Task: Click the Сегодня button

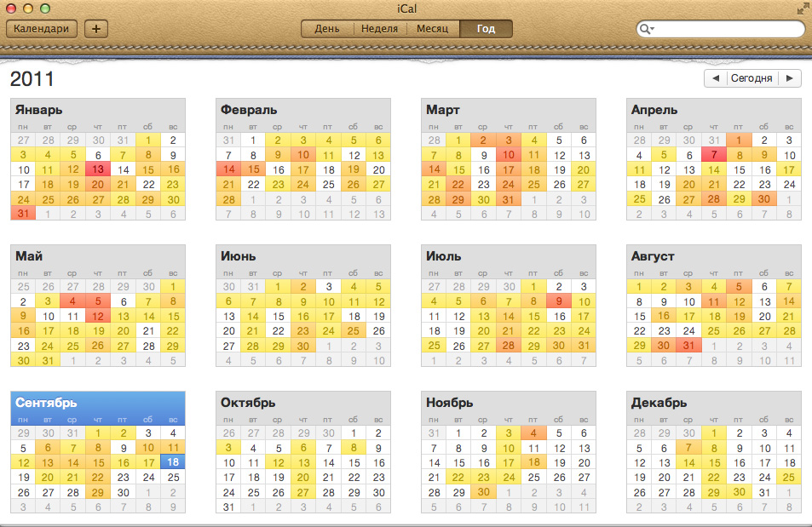Action: tap(752, 78)
